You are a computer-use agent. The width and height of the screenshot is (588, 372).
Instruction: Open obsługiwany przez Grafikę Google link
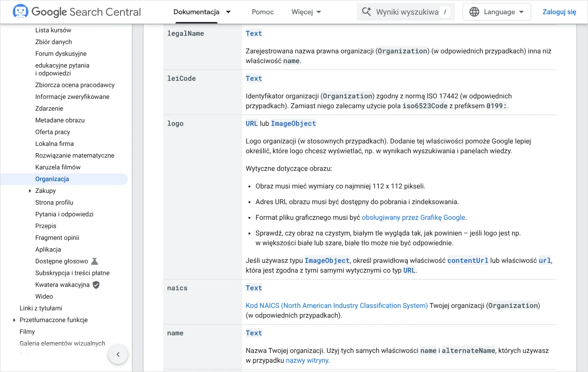point(414,217)
